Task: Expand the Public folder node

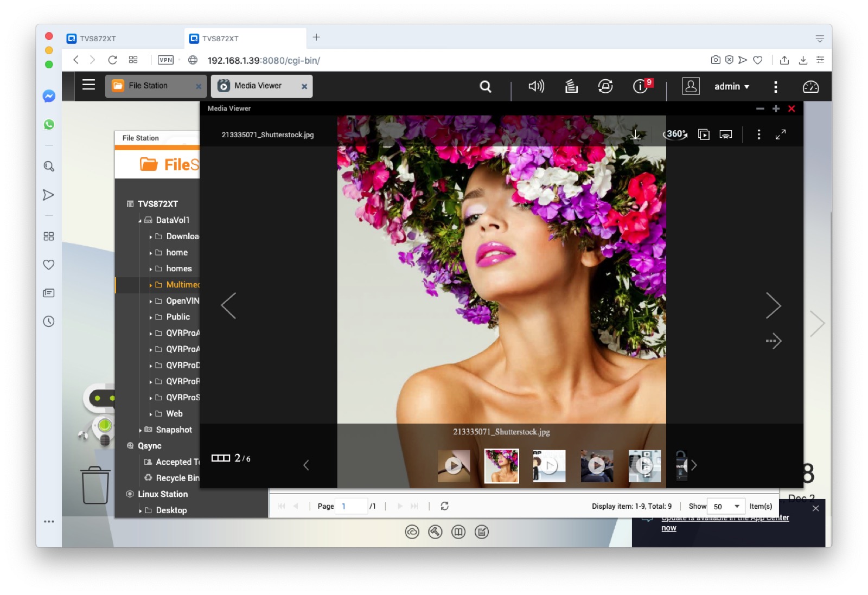Action: pos(151,317)
